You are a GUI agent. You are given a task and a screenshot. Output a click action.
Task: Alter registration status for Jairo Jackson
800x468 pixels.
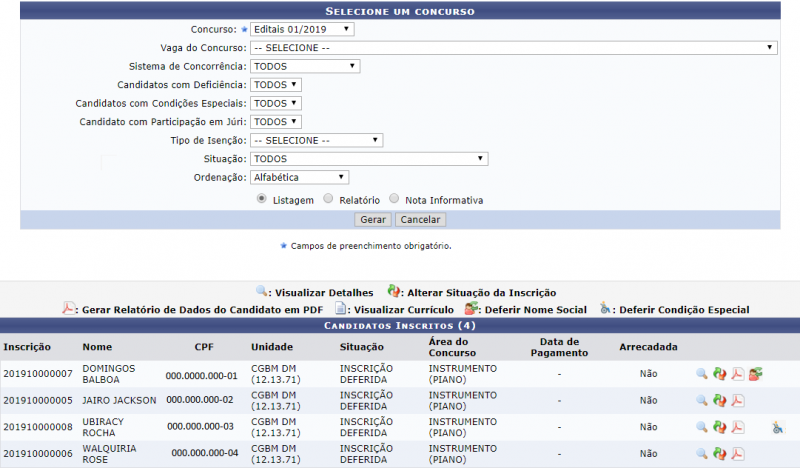tap(719, 401)
